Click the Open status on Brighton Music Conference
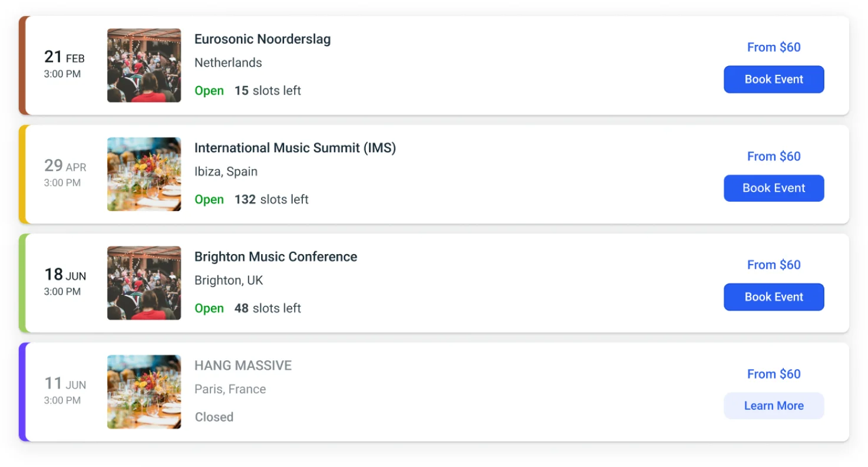Image resolution: width=868 pixels, height=467 pixels. click(209, 308)
